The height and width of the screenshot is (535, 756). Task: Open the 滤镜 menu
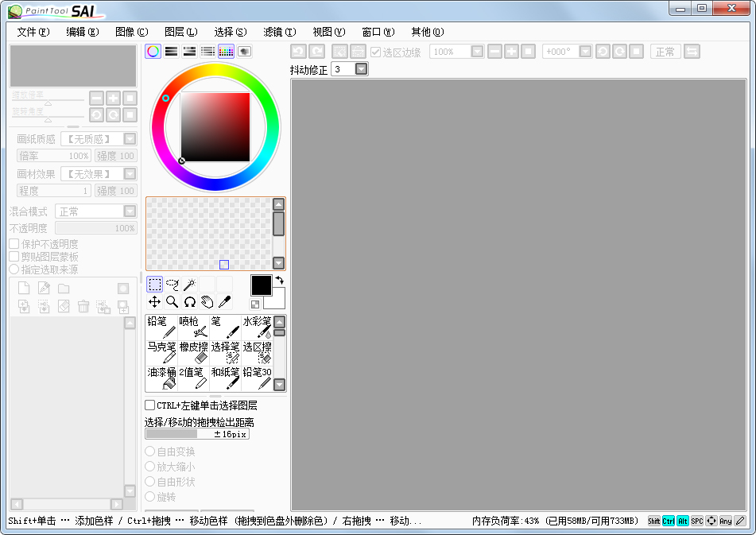coord(280,32)
